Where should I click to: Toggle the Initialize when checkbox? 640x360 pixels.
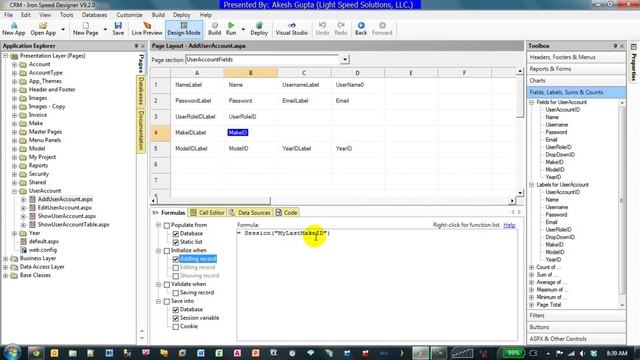167,251
